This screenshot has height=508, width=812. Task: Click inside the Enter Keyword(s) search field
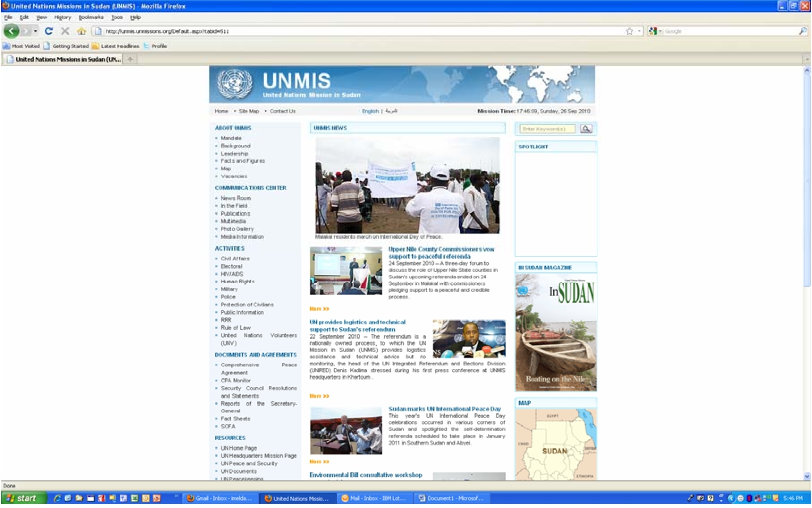pos(547,129)
